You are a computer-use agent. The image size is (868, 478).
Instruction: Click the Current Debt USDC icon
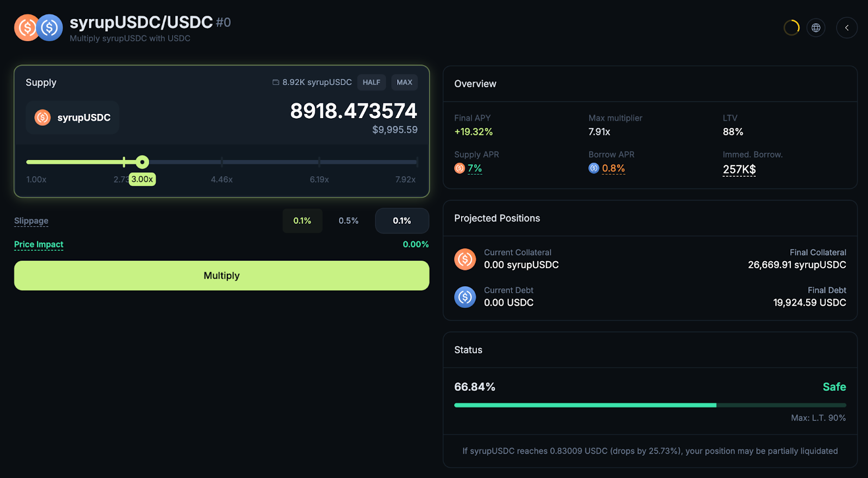465,297
